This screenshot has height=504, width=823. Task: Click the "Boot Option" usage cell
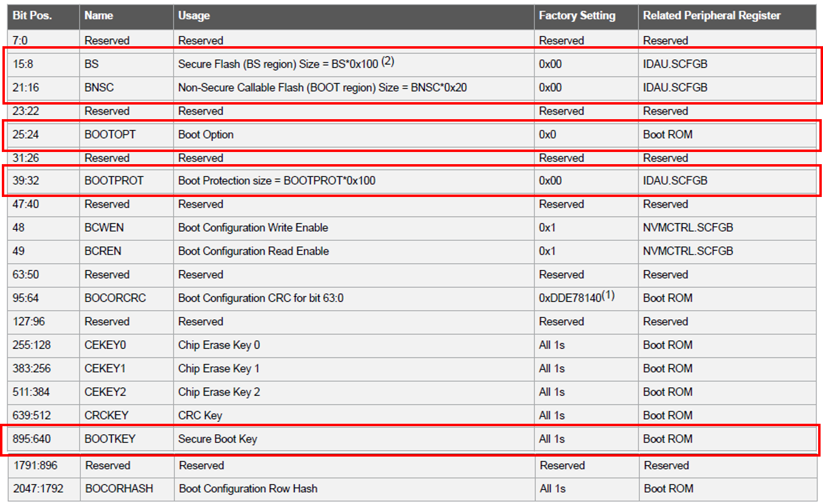pyautogui.click(x=205, y=134)
